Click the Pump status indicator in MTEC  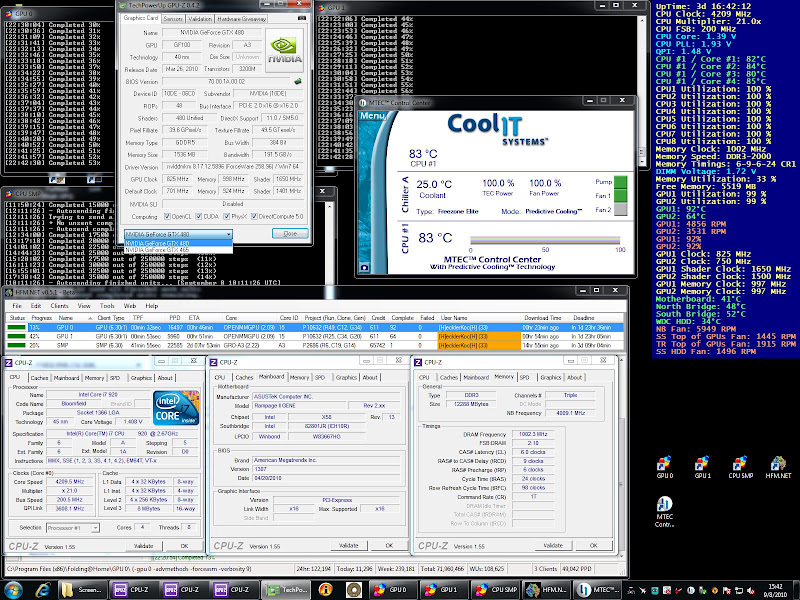click(620, 182)
